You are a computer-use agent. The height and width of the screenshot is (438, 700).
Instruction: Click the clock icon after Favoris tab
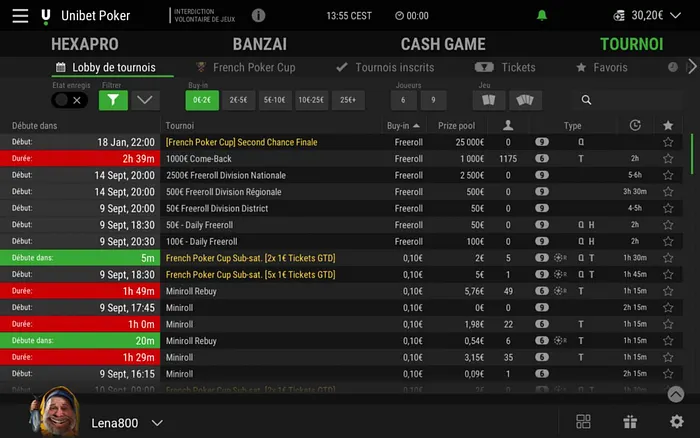(x=673, y=67)
